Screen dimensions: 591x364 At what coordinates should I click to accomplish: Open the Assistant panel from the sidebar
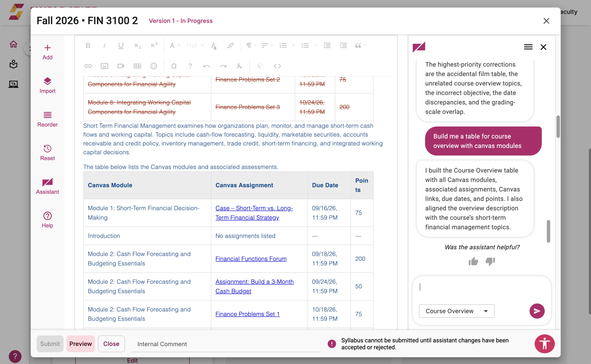pyautogui.click(x=48, y=187)
